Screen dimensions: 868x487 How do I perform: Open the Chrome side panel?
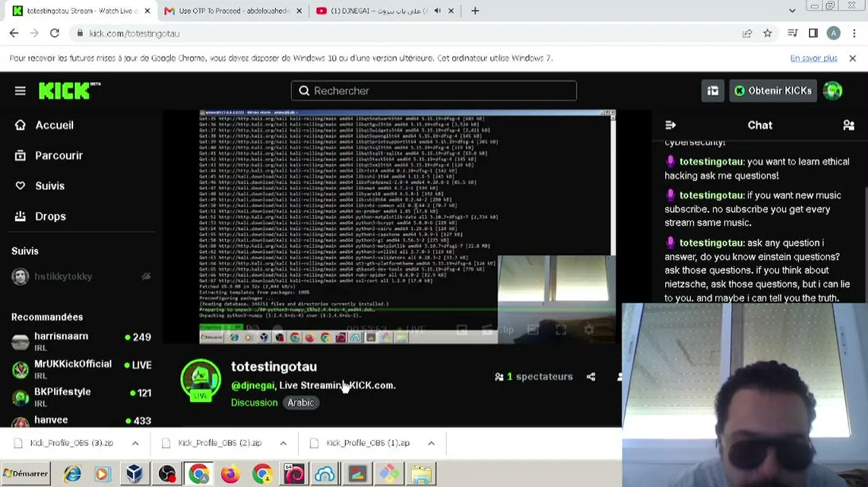click(x=813, y=33)
